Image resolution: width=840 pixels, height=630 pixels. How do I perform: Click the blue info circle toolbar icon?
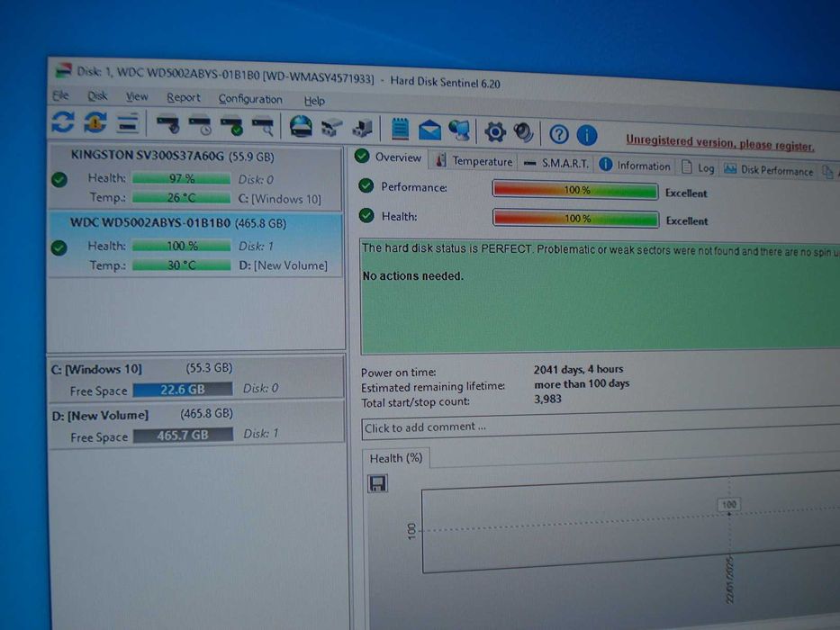pos(587,135)
